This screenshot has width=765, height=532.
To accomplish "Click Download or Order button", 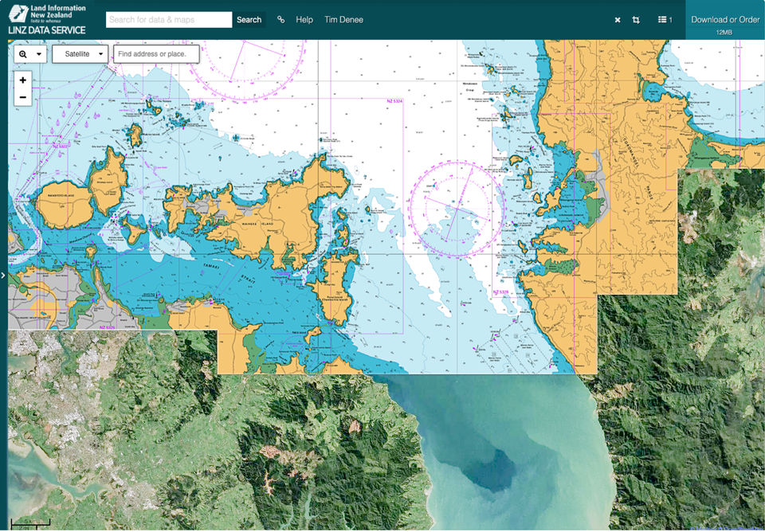I will 725,20.
